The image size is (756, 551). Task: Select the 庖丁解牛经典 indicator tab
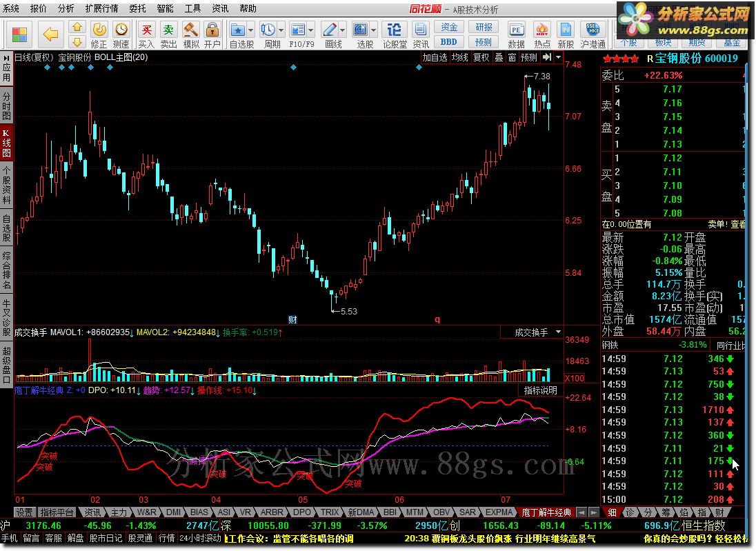click(546, 512)
